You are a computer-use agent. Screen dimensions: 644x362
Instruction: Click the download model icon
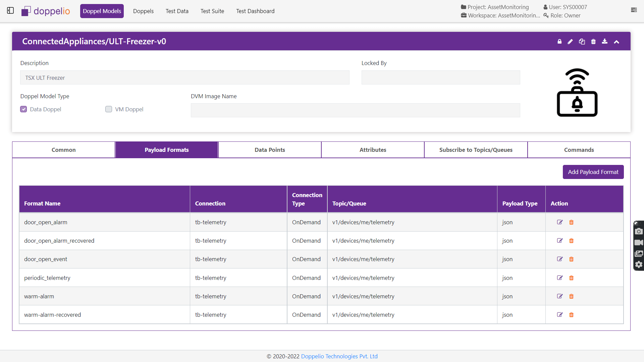click(604, 41)
